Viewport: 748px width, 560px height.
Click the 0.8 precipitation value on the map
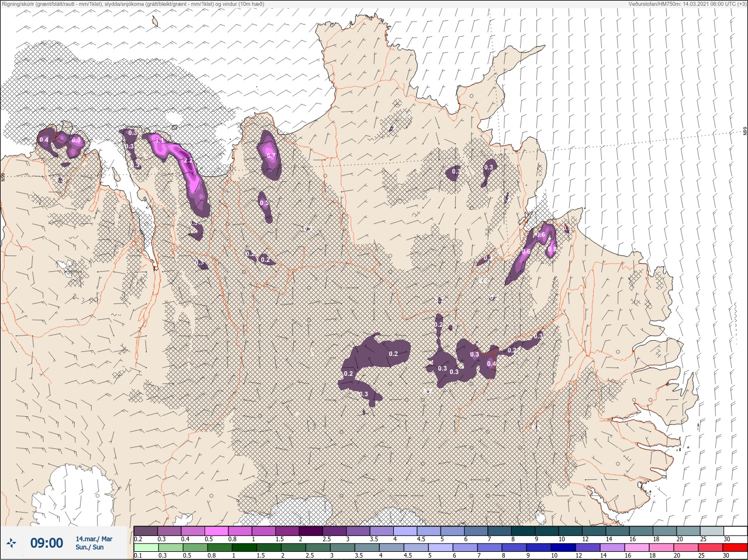point(552,250)
